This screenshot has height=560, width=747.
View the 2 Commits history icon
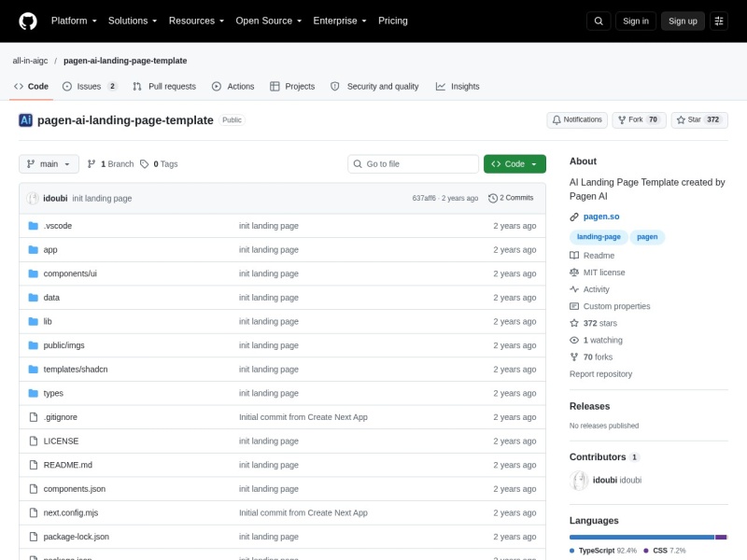493,198
